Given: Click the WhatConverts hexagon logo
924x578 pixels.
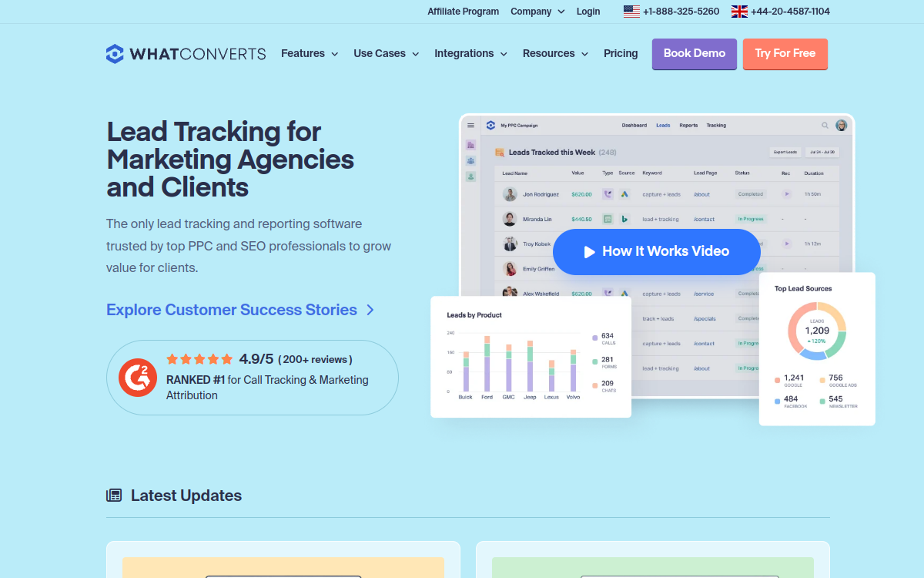Looking at the screenshot, I should tap(115, 54).
